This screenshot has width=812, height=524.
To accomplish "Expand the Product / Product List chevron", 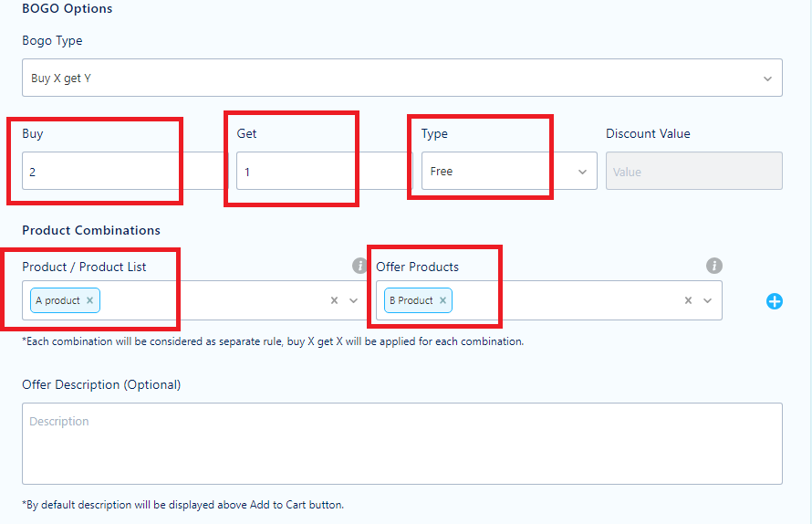I will click(x=354, y=300).
